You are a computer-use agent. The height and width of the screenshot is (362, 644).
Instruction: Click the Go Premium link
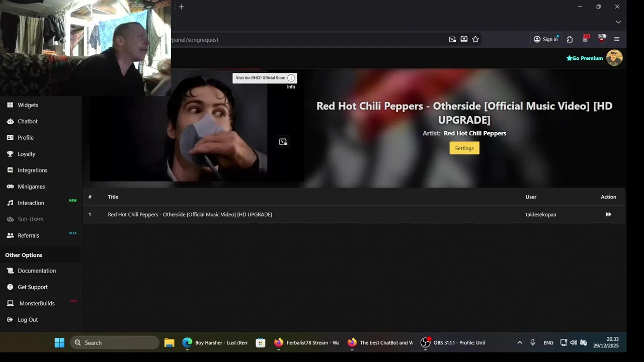coord(585,58)
